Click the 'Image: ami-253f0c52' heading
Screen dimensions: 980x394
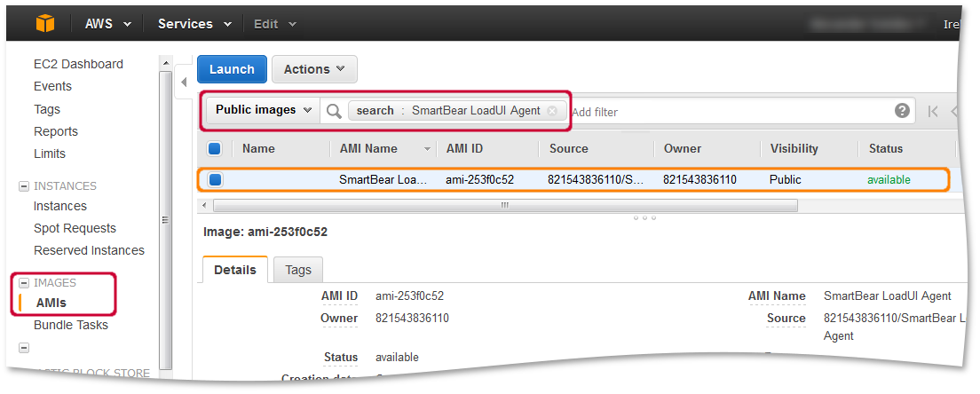pyautogui.click(x=265, y=232)
